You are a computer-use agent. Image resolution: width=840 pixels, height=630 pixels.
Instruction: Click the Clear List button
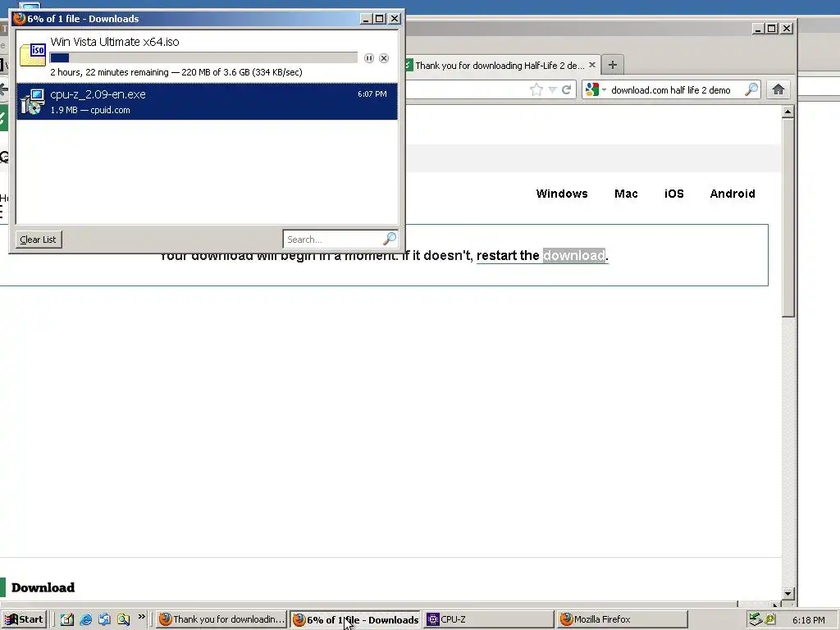[x=38, y=240]
